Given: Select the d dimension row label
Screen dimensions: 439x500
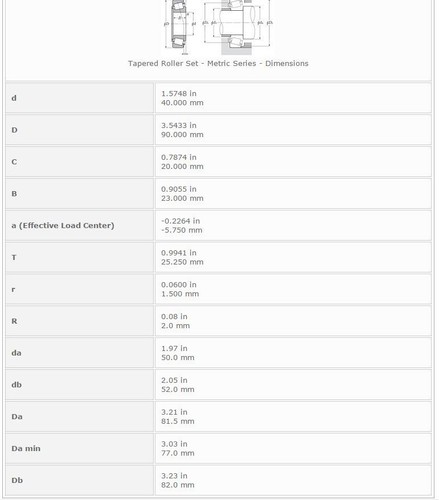Looking at the screenshot, I should pos(14,98).
